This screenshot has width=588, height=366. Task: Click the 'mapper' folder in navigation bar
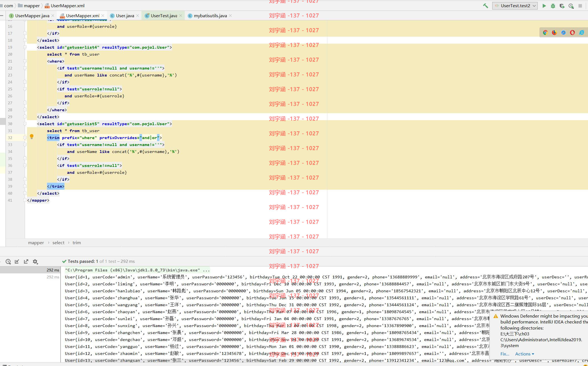[x=29, y=6]
